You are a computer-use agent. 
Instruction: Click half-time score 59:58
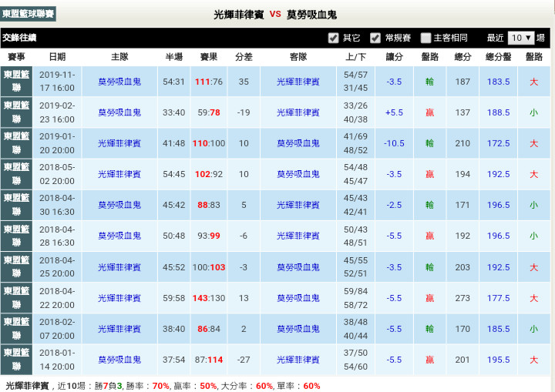173,298
